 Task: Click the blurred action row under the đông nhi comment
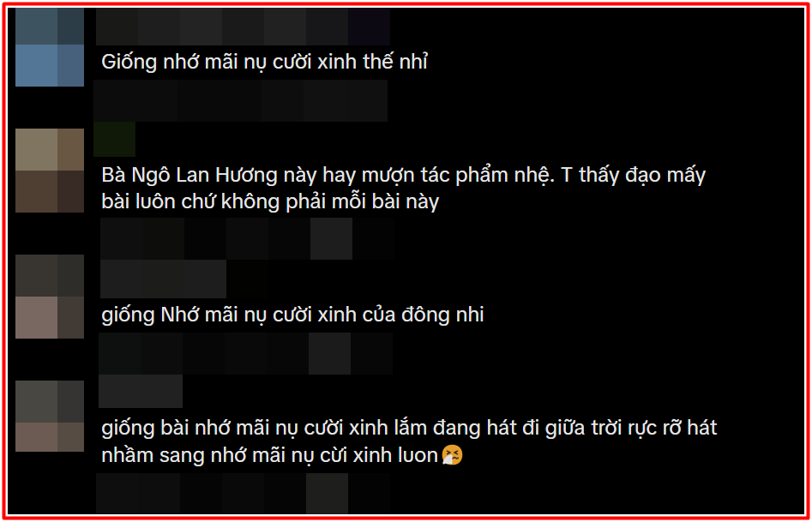(x=245, y=353)
